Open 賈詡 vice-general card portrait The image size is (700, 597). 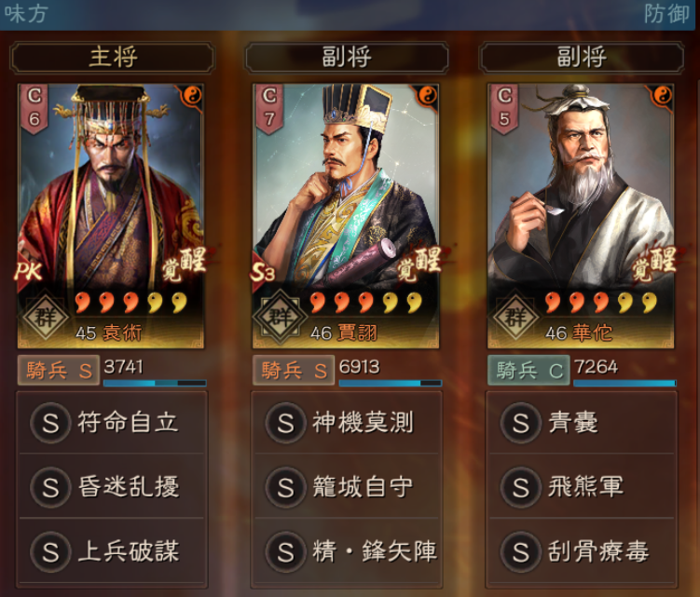[346, 216]
